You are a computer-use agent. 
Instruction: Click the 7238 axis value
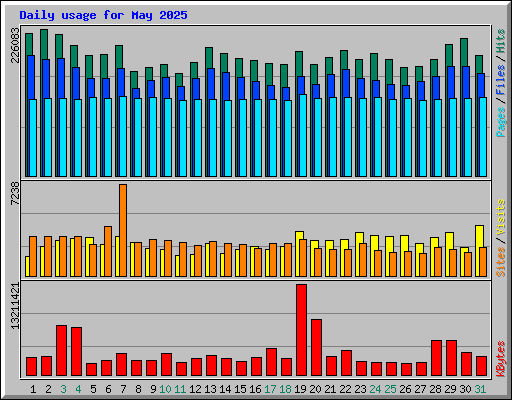(15, 194)
